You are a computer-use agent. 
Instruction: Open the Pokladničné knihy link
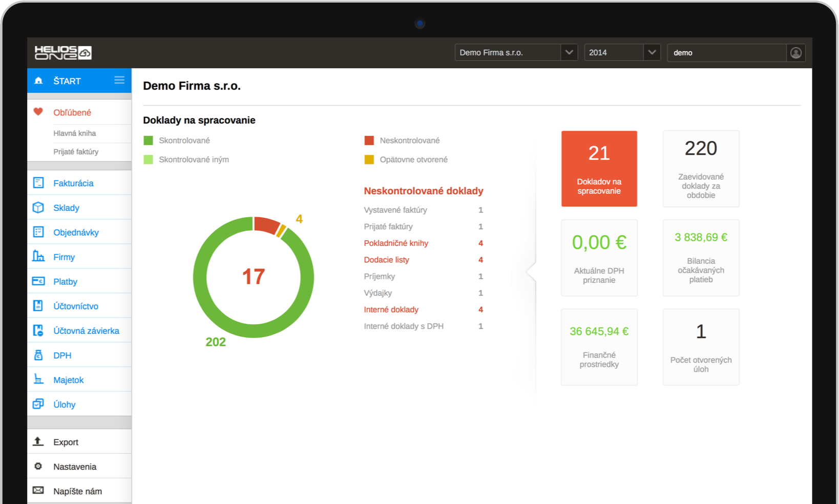396,243
